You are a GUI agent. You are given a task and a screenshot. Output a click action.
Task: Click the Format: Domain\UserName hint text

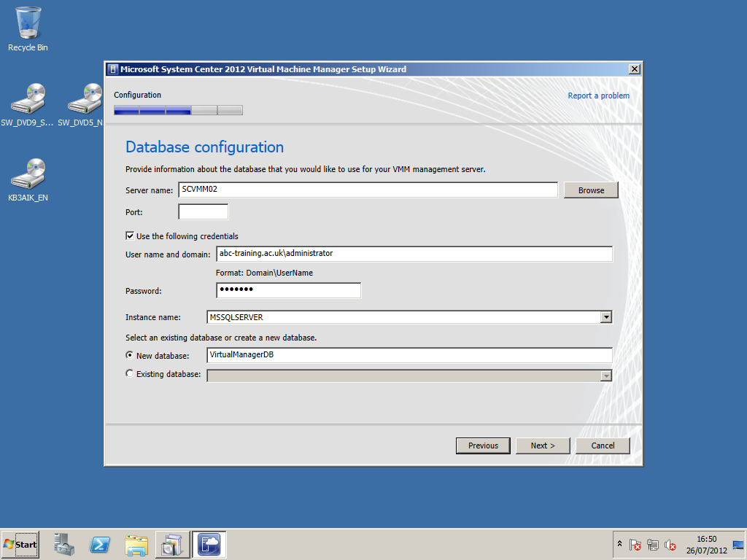pyautogui.click(x=264, y=273)
